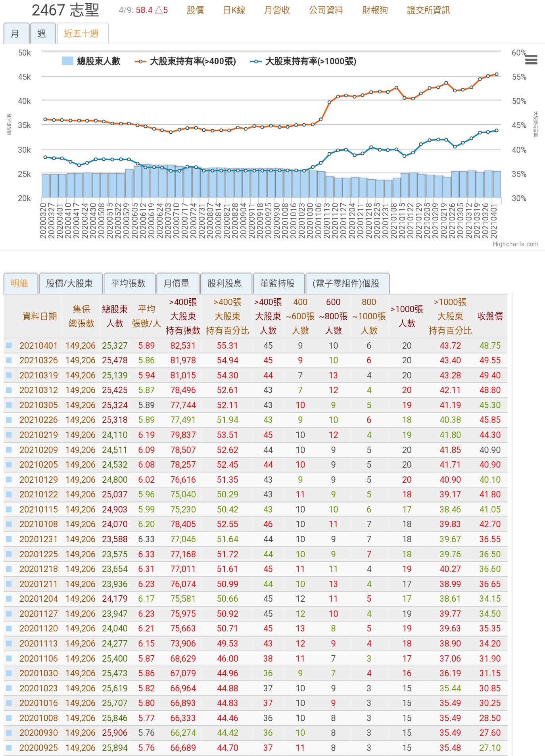Click the 收盤價 column header

pyautogui.click(x=490, y=316)
